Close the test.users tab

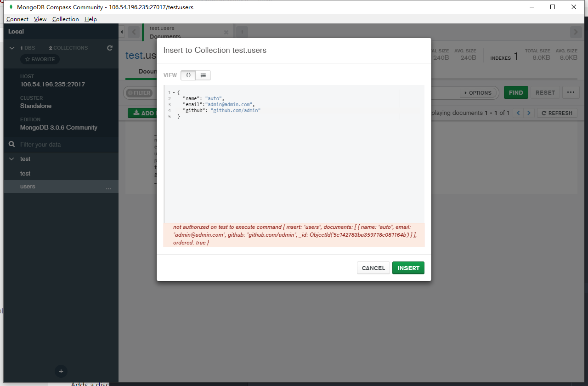226,32
